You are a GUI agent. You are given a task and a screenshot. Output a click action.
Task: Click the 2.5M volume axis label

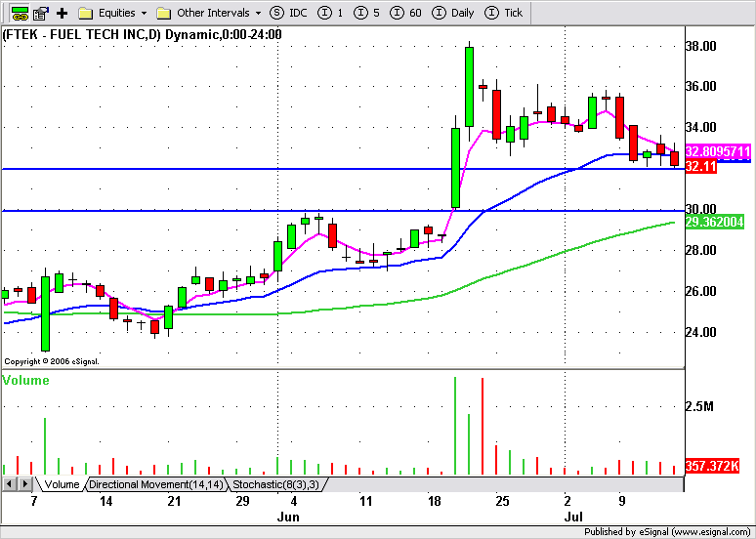click(x=701, y=406)
